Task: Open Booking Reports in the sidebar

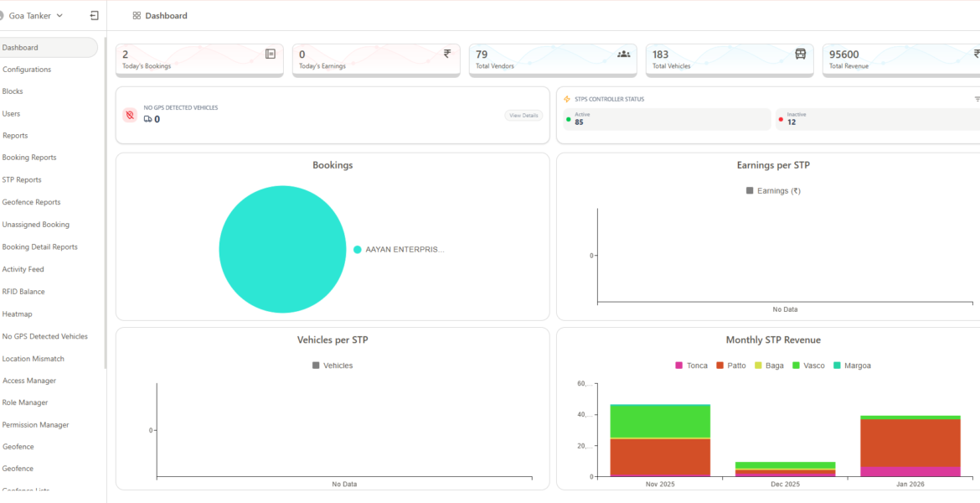Action: tap(29, 158)
